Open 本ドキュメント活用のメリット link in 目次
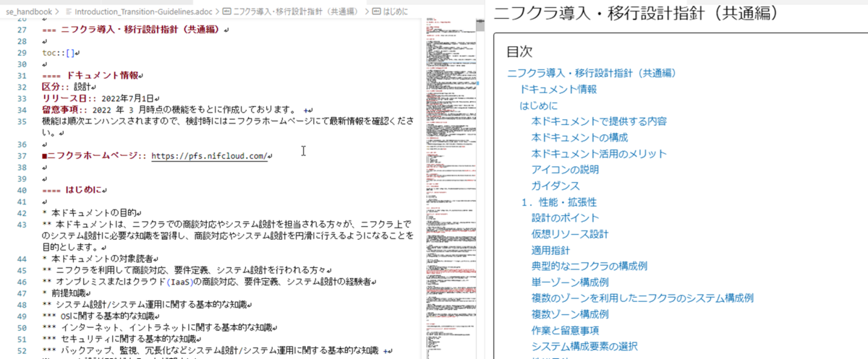 point(599,154)
